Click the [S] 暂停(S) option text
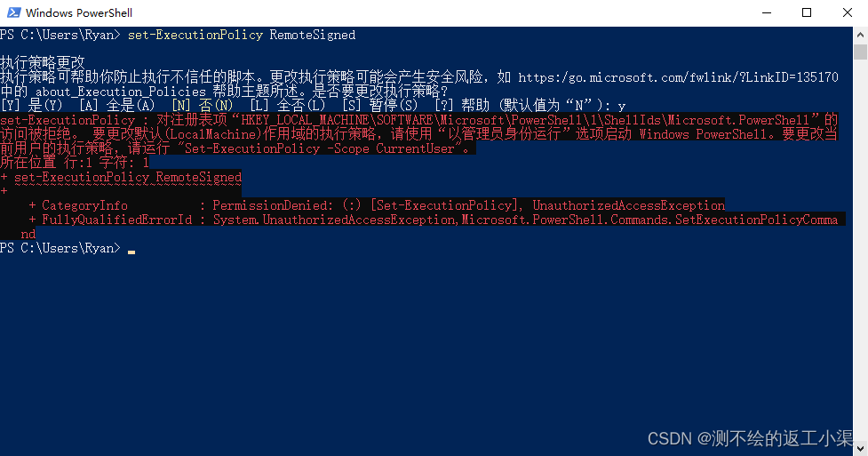Screen dimensions: 868x456 pos(380,105)
